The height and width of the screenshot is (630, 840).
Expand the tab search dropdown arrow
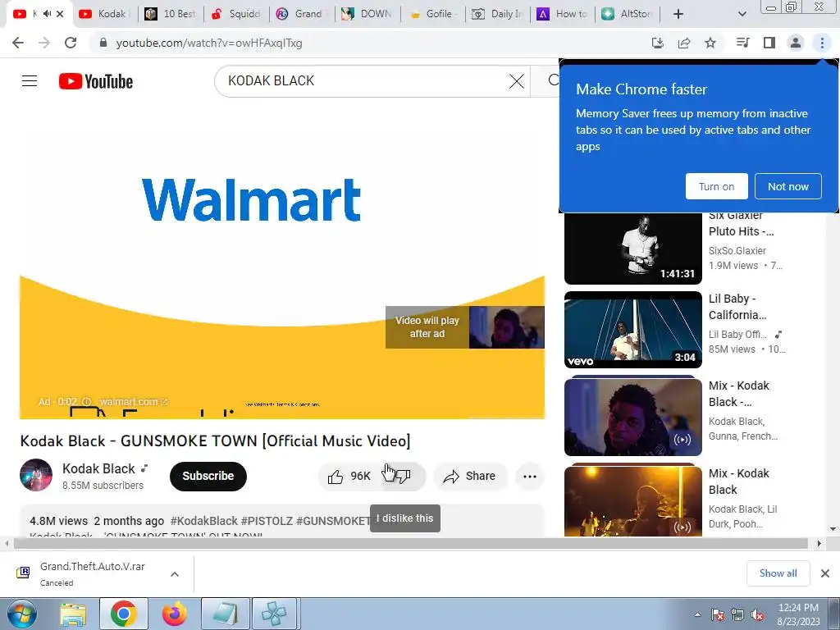pyautogui.click(x=742, y=14)
